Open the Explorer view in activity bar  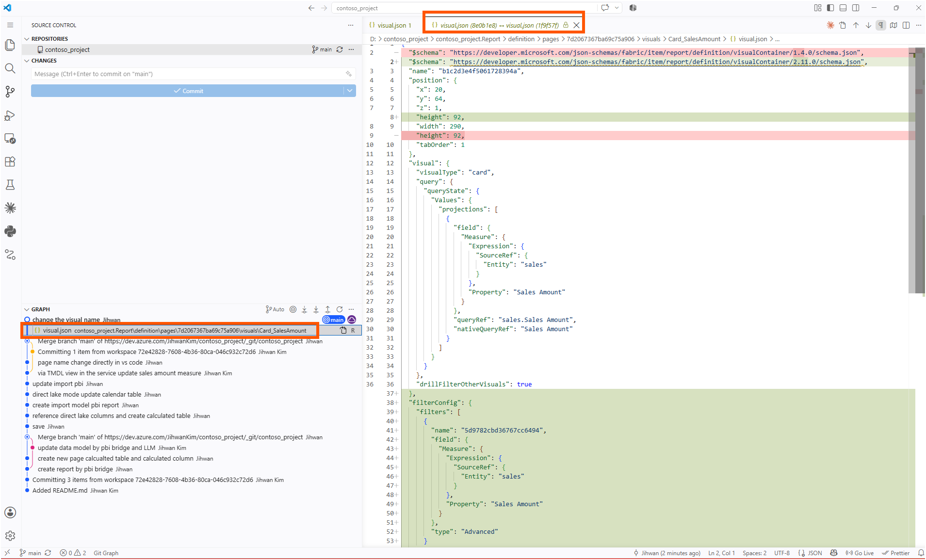pyautogui.click(x=10, y=45)
